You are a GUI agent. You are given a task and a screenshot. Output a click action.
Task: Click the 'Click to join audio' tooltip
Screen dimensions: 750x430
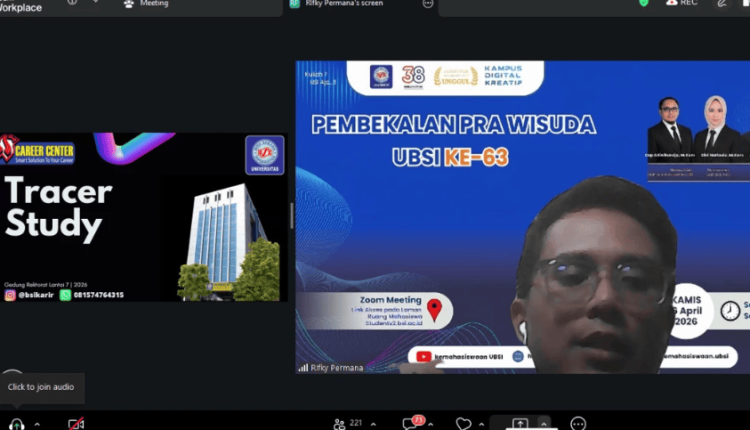click(41, 387)
